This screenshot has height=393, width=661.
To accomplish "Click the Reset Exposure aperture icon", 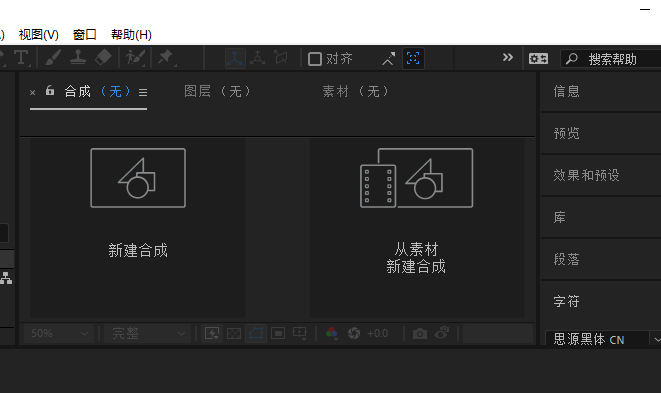I will (354, 334).
